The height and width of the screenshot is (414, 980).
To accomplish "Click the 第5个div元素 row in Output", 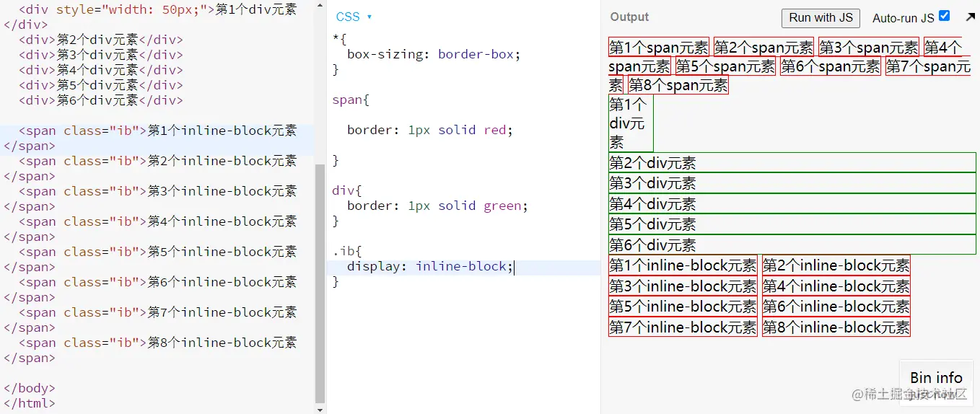I will (x=792, y=224).
